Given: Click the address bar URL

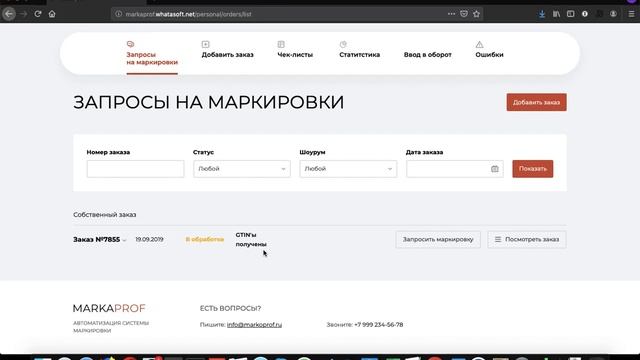Looking at the screenshot, I should tap(188, 14).
